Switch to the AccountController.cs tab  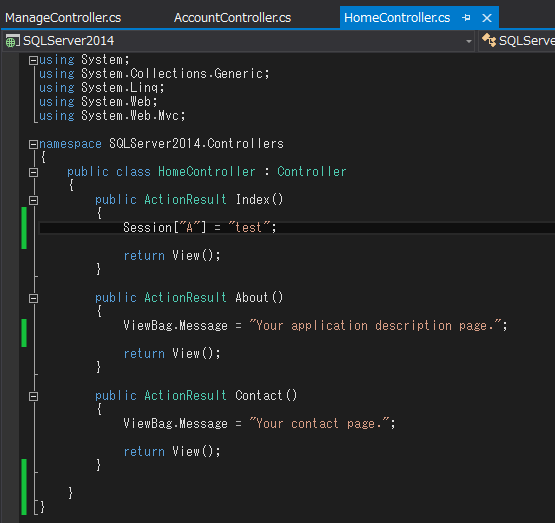click(x=232, y=18)
